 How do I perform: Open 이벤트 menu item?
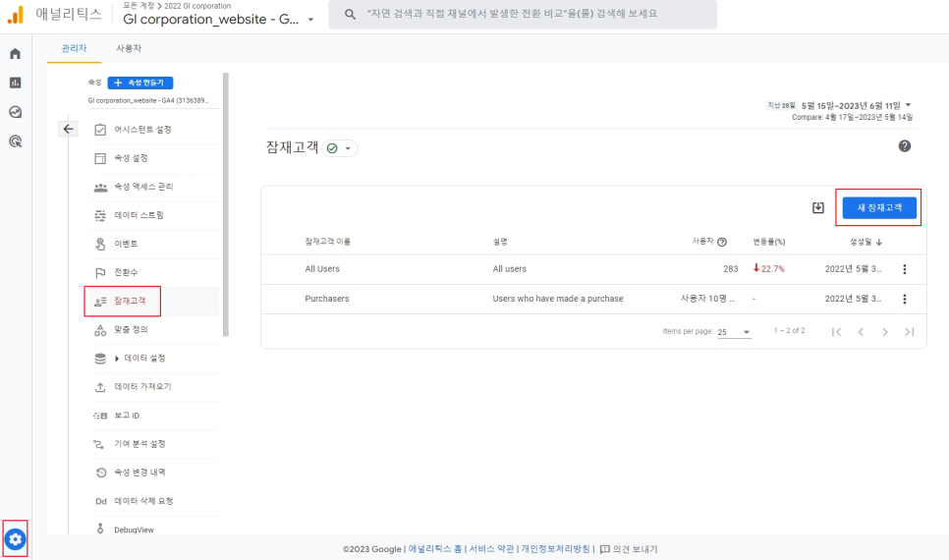[154, 244]
